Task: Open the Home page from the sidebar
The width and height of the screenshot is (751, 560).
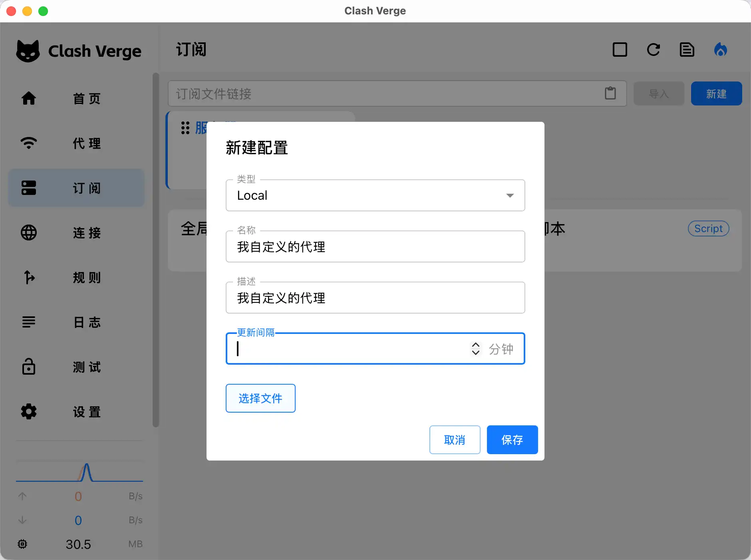Action: coord(79,99)
